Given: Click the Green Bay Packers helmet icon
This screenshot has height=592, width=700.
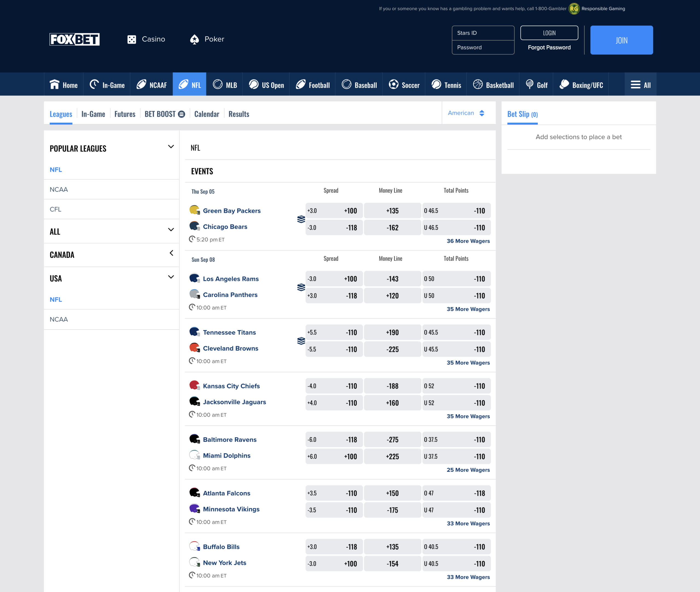Looking at the screenshot, I should click(195, 210).
